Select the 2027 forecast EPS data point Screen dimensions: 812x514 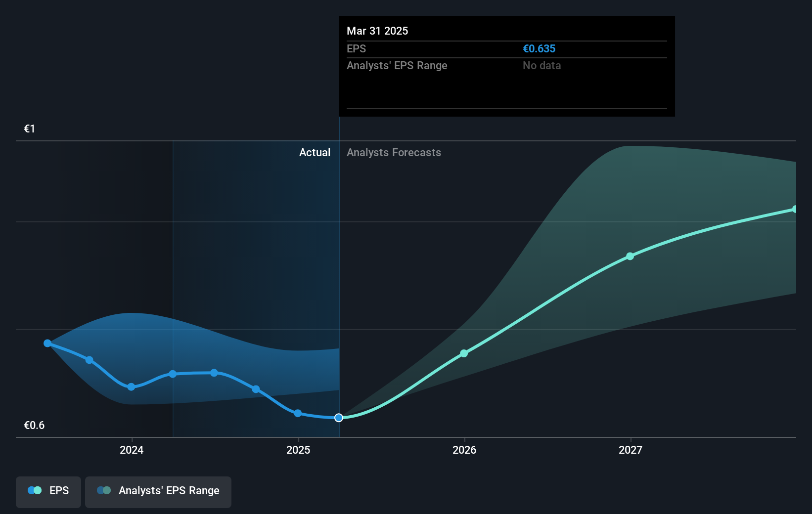tap(630, 256)
